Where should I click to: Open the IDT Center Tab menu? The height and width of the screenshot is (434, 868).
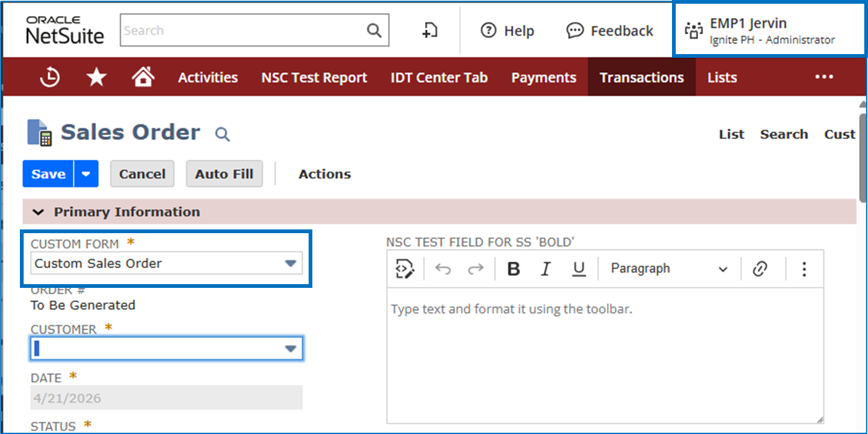(439, 77)
